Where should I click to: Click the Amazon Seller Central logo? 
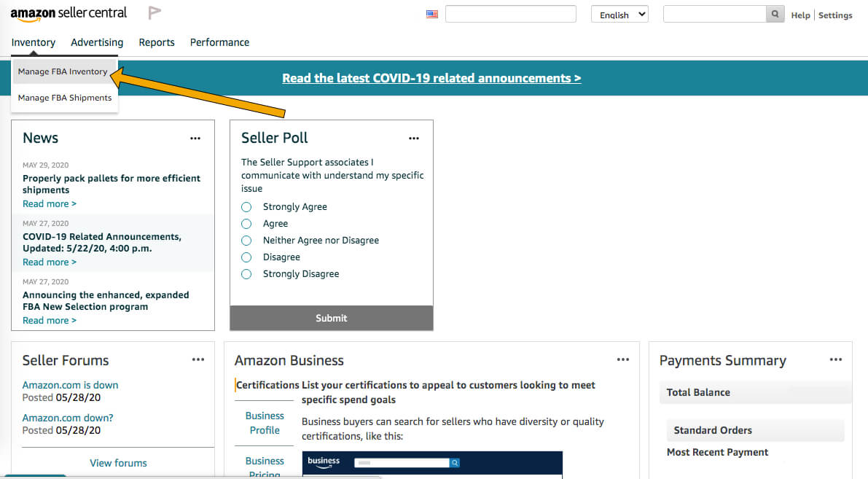point(68,12)
